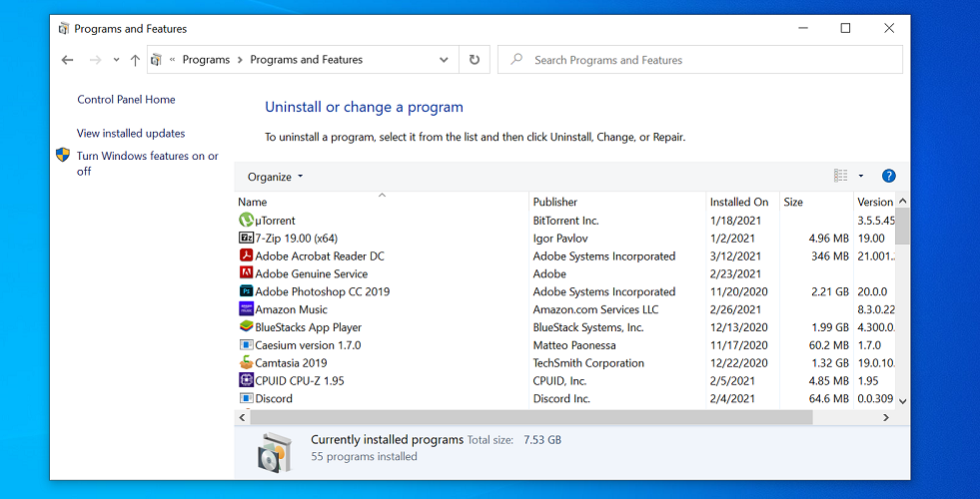Click the Discord program icon
Viewport: 980px width, 499px height.
[247, 398]
